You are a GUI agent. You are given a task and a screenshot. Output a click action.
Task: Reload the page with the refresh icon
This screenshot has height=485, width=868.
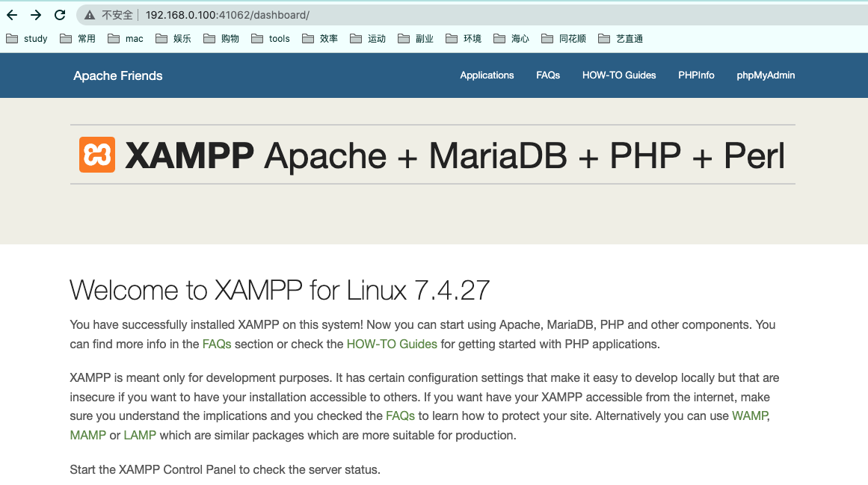tap(60, 15)
